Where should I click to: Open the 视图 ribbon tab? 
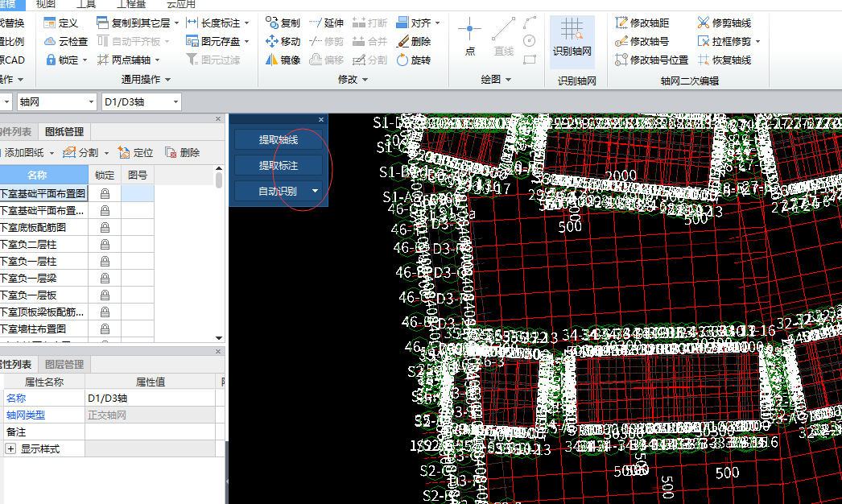[x=46, y=4]
